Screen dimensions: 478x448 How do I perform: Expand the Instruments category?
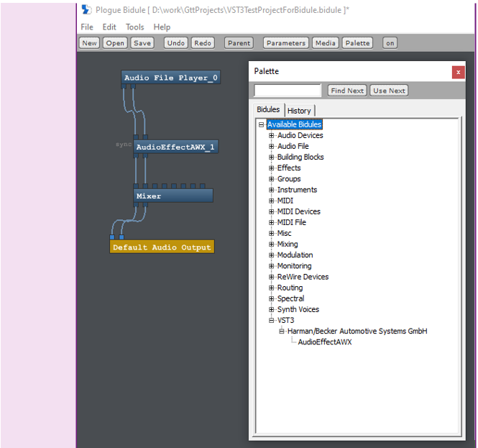(x=271, y=190)
